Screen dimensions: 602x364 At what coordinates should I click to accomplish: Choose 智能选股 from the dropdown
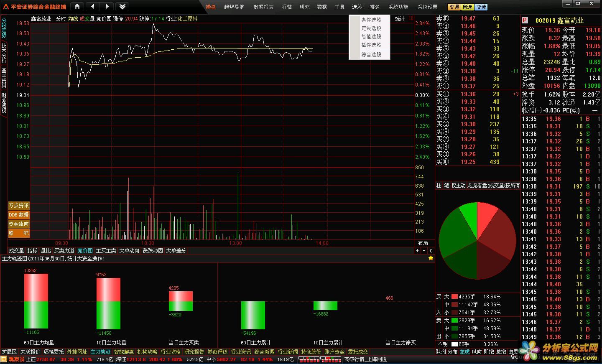click(371, 36)
